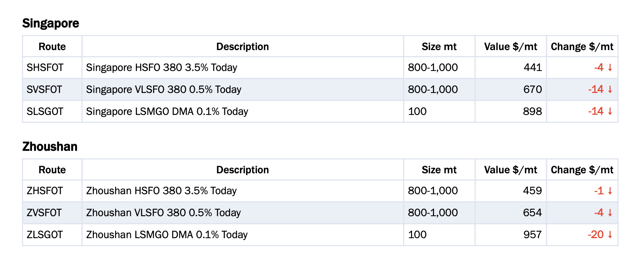This screenshot has width=644, height=254.
Task: Click the Singapore table Description column header
Action: point(243,46)
